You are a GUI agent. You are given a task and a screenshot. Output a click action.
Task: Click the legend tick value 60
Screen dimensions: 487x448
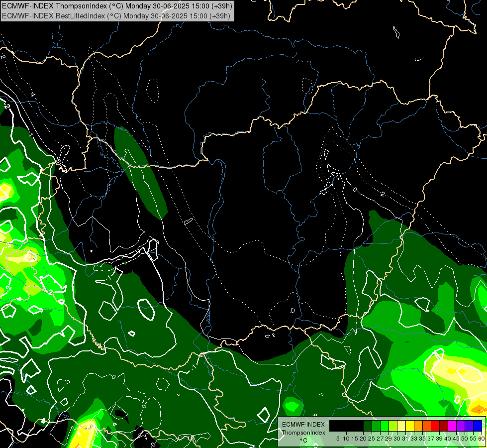(482, 439)
